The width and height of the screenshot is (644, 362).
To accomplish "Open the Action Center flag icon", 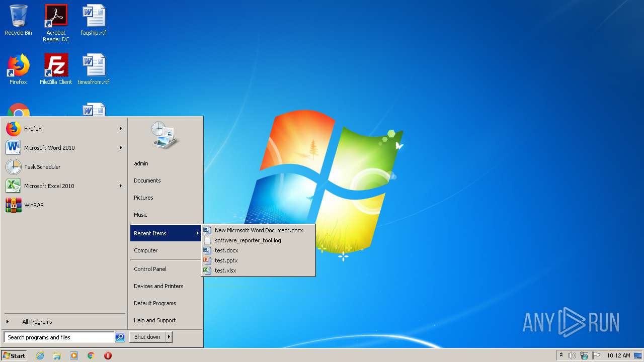I will tap(596, 355).
